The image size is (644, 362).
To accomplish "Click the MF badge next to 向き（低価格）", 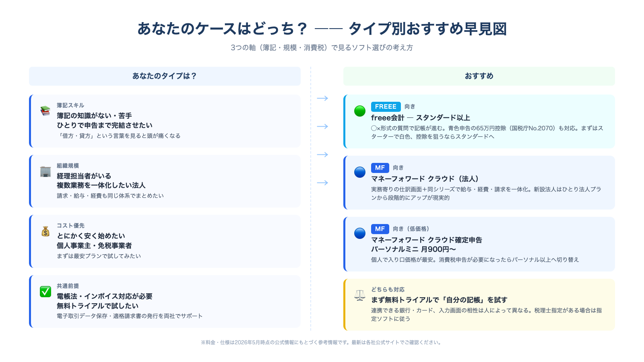I will tap(380, 229).
